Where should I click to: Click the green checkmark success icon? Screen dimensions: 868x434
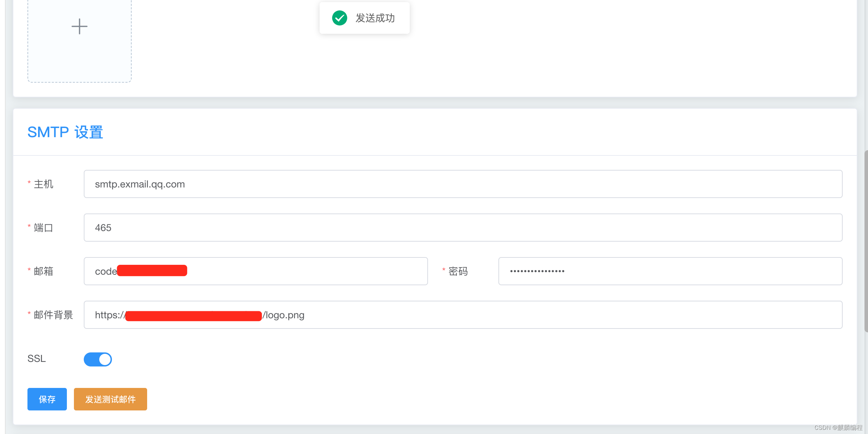[x=340, y=18]
